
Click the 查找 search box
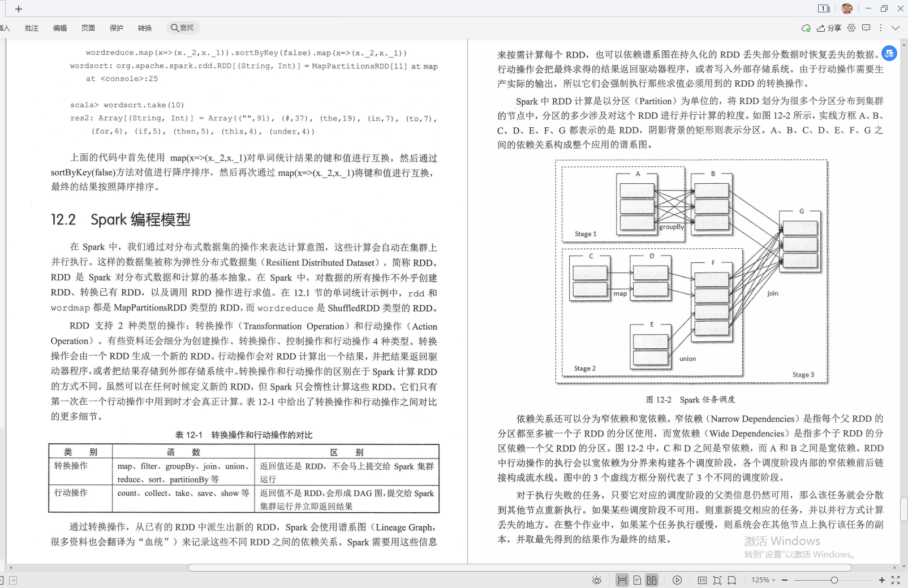(183, 28)
